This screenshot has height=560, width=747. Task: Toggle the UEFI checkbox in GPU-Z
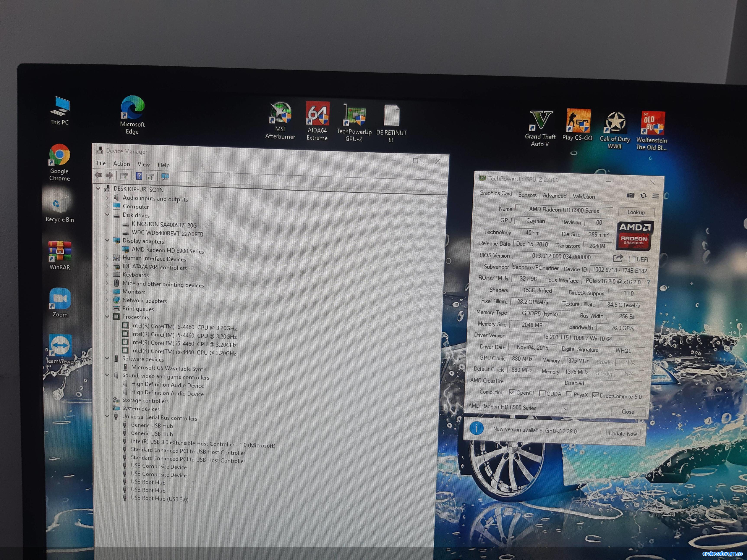632,259
